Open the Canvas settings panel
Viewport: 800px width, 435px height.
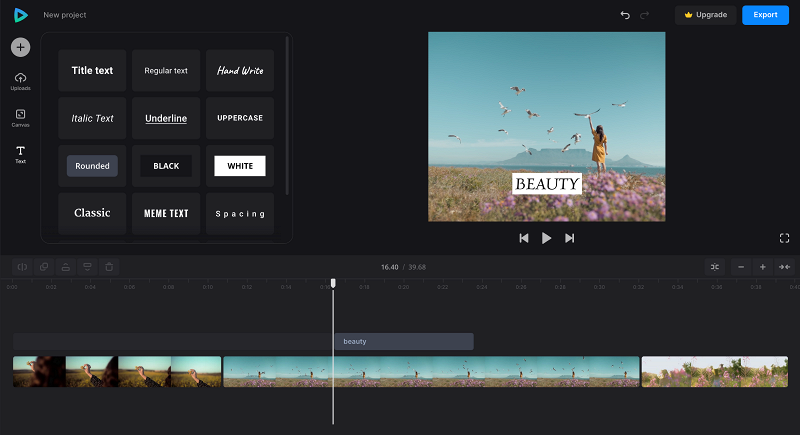20,118
